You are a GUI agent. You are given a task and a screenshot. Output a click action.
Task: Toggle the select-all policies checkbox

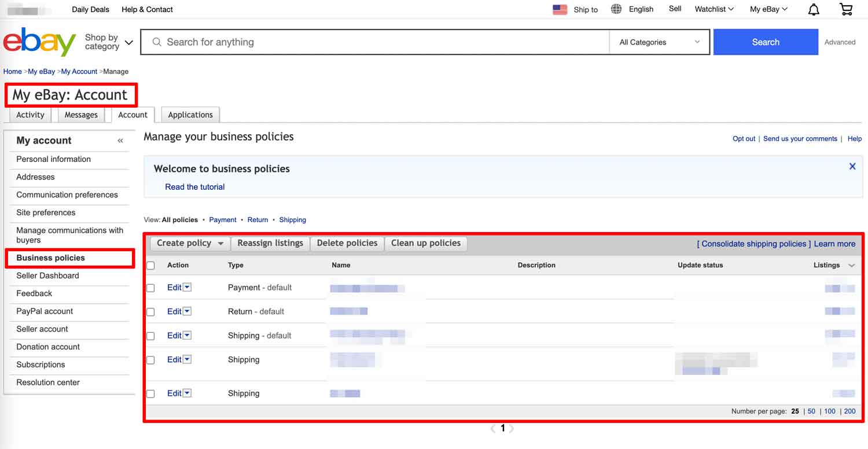coord(151,266)
